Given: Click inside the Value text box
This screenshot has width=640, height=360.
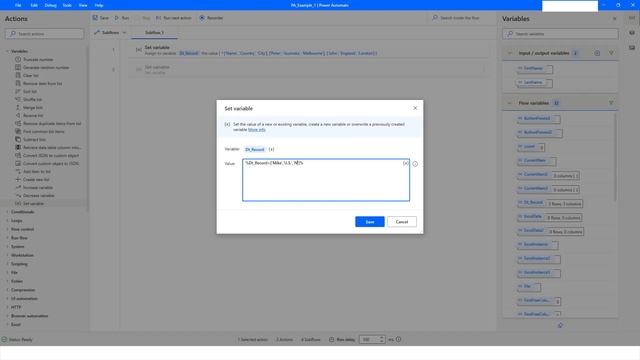Looking at the screenshot, I should tap(326, 180).
